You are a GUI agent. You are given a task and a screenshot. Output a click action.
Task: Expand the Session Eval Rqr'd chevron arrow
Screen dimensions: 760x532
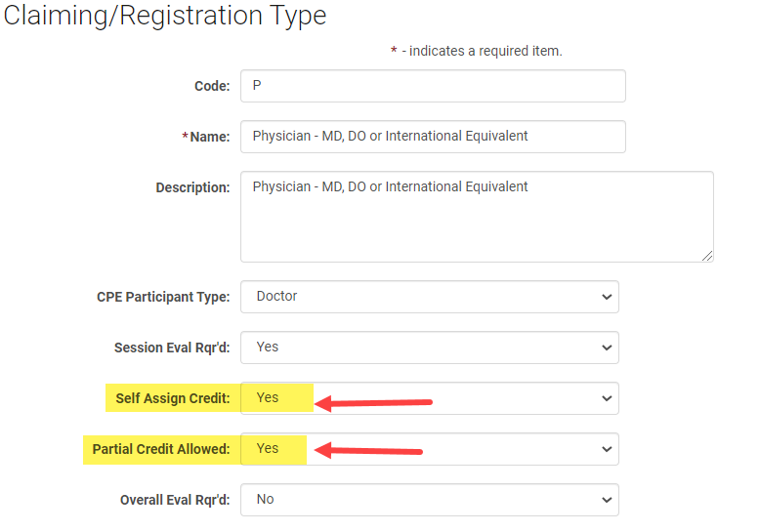pyautogui.click(x=607, y=348)
